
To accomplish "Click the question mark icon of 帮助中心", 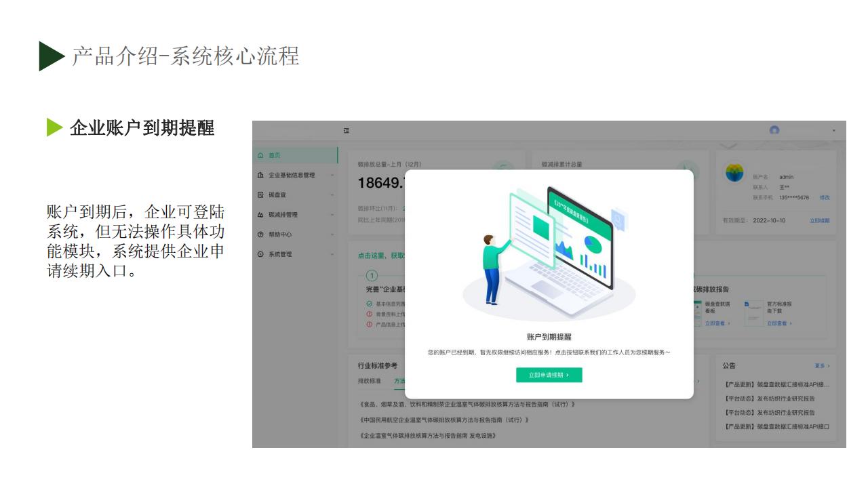I will (261, 235).
